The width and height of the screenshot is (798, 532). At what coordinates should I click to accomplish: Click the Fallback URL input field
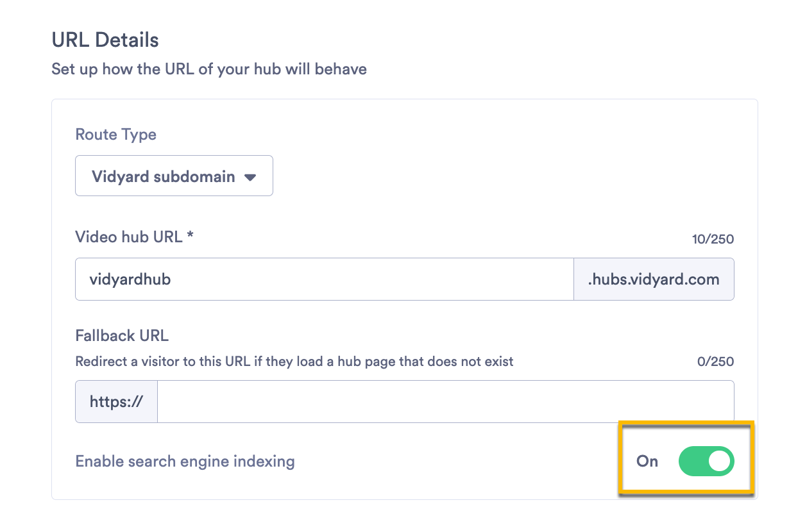click(x=445, y=401)
